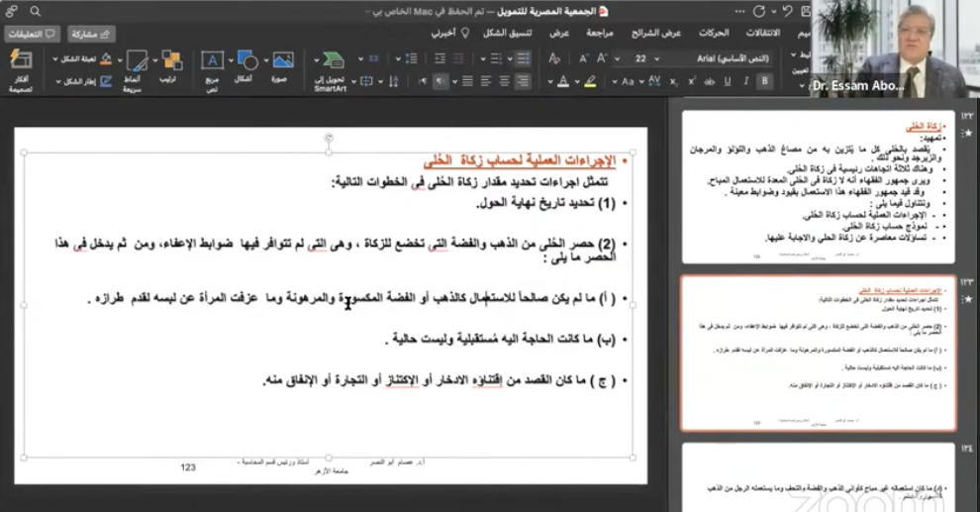Image resolution: width=980 pixels, height=512 pixels.
Task: Clear all text formatting
Action: pos(554,58)
